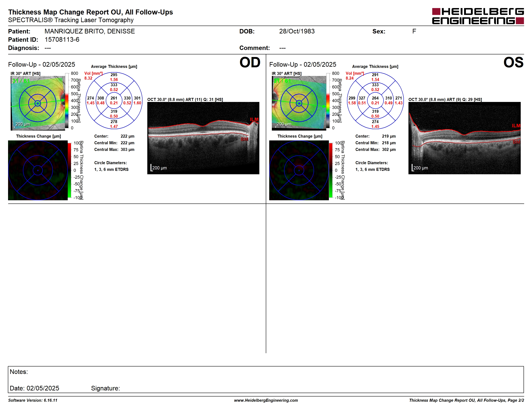Select the DOB value '28/Oct/1983'
The height and width of the screenshot is (411, 532).
pyautogui.click(x=297, y=31)
